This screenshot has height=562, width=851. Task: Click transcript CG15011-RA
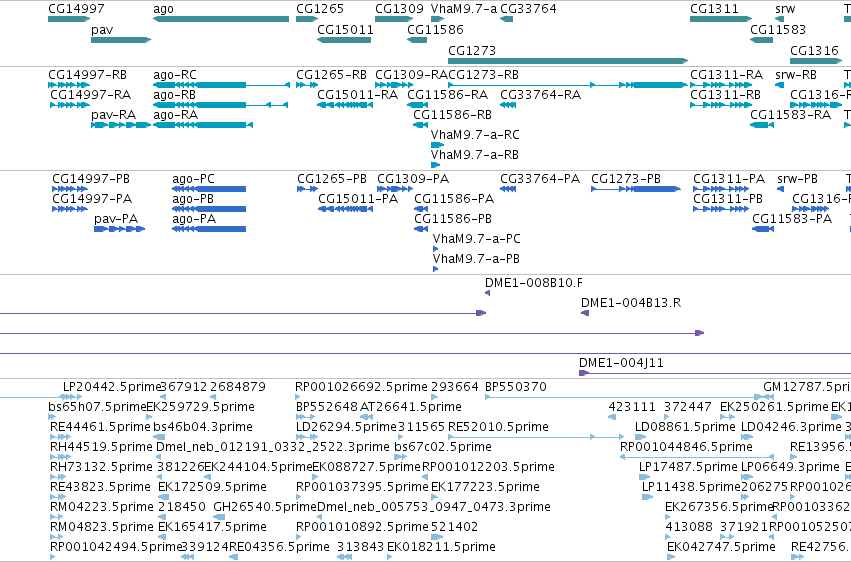pos(358,95)
